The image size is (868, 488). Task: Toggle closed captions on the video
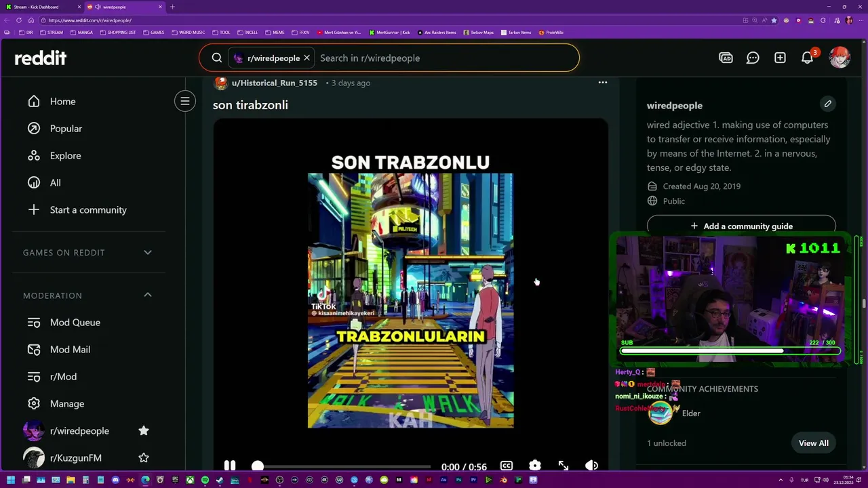pyautogui.click(x=507, y=466)
